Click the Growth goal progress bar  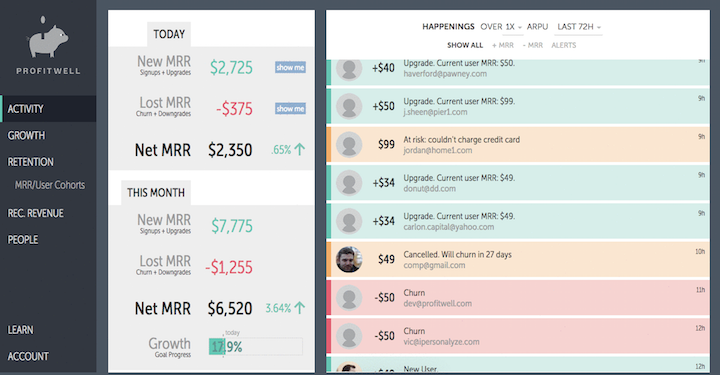(x=256, y=347)
